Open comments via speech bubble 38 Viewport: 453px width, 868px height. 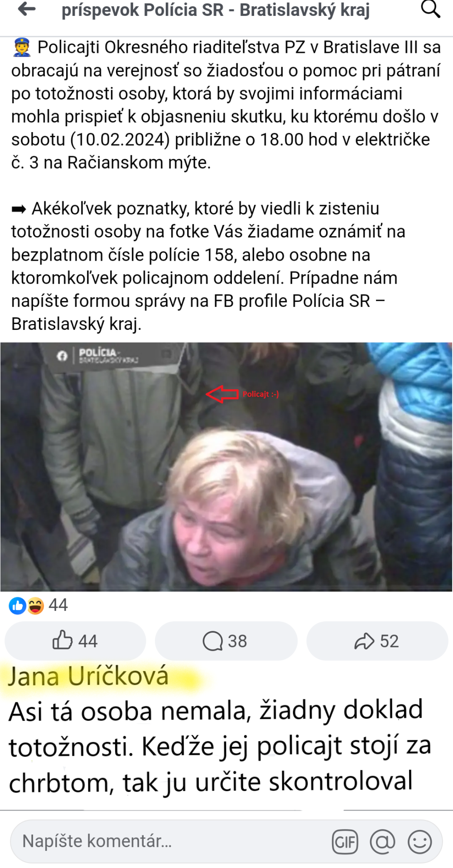point(226,641)
